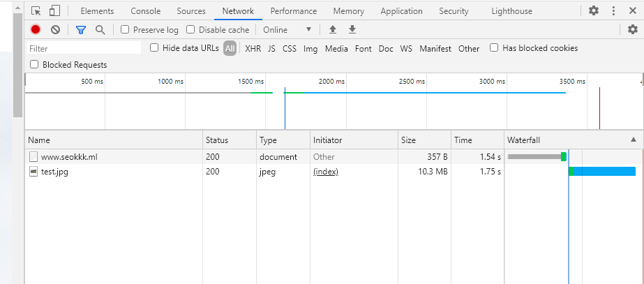Click the import HAR upload icon
Image resolution: width=644 pixels, height=284 pixels.
[333, 29]
